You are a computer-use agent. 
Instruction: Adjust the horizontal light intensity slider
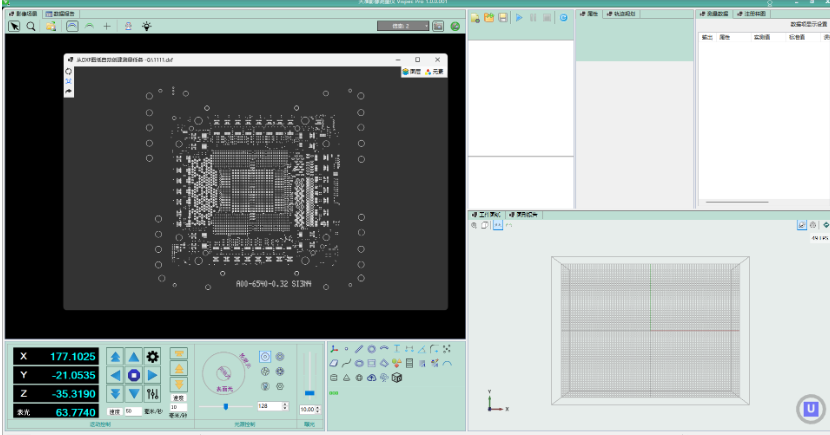pos(225,406)
